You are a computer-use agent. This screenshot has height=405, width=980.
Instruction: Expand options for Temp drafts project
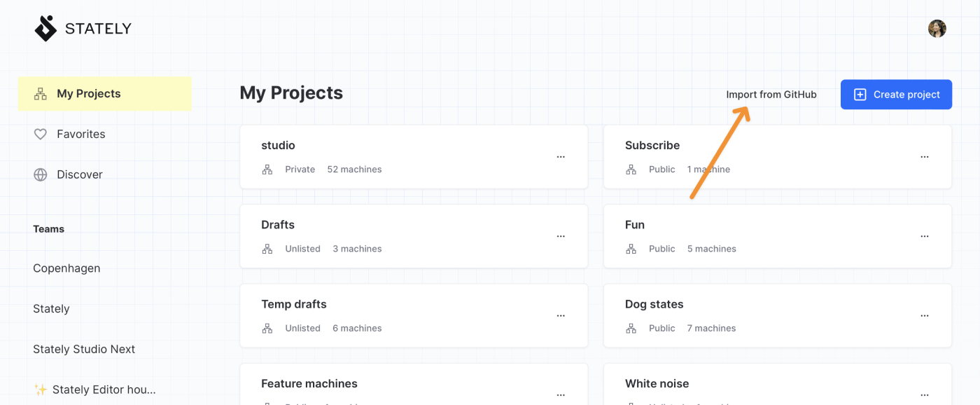[x=561, y=316]
